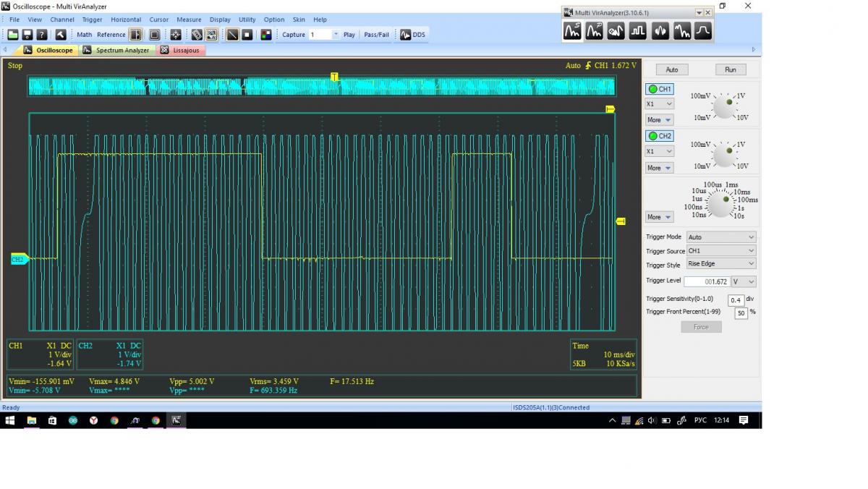The image size is (868, 489).
Task: Open CH1 probe X1 dropdown
Action: 660,104
